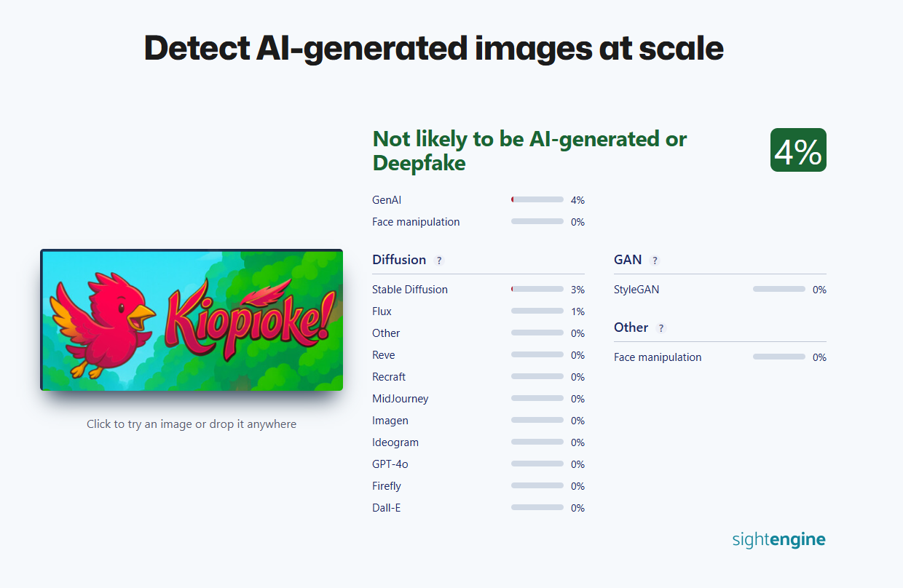Click the 'Dall-E' label

click(387, 508)
